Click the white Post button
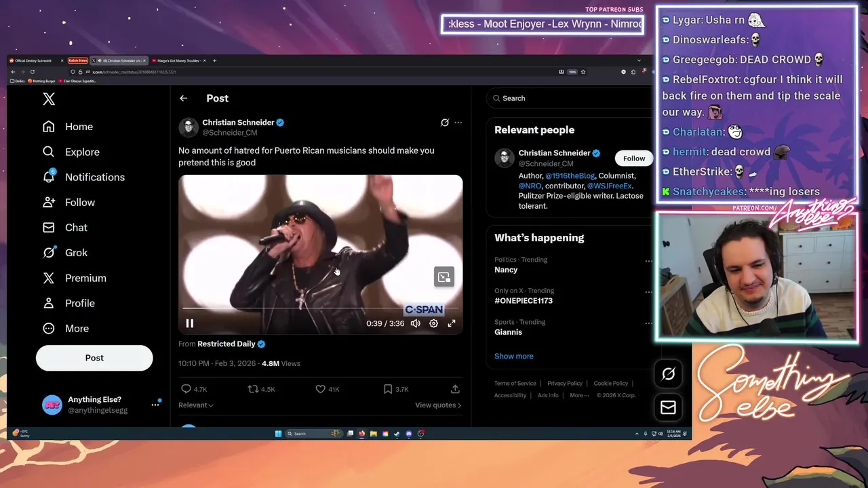 (94, 358)
